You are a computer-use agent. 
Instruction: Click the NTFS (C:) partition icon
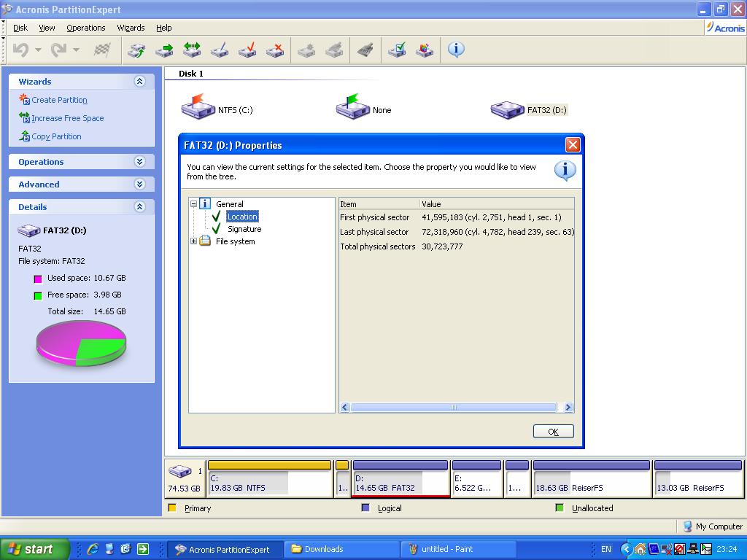[198, 106]
